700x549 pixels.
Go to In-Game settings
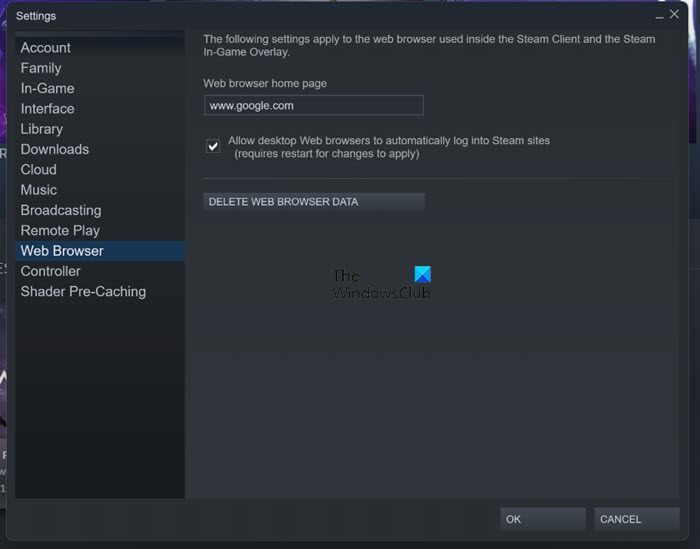click(x=47, y=88)
